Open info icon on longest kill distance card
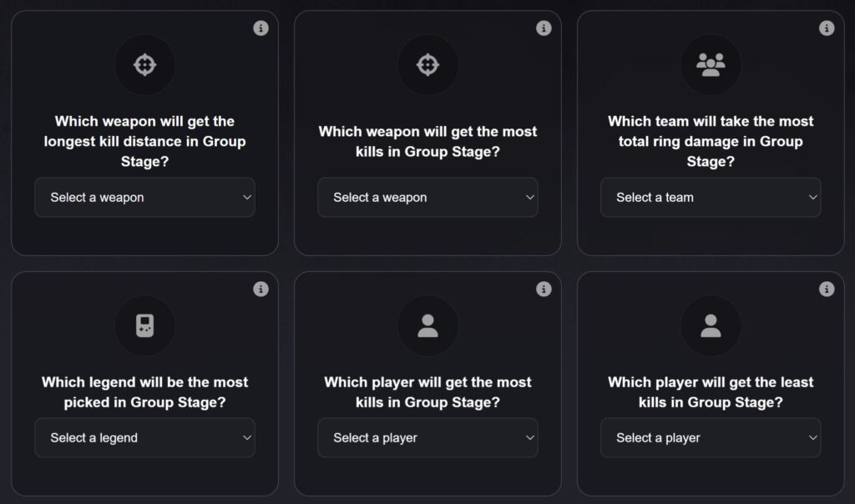The image size is (855, 504). (x=261, y=28)
